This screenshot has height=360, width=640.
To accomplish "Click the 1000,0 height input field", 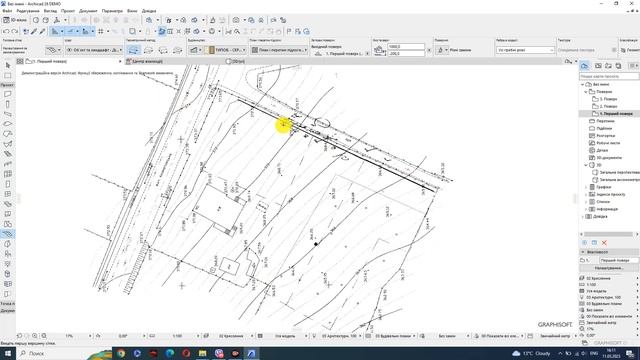I will 406,47.
